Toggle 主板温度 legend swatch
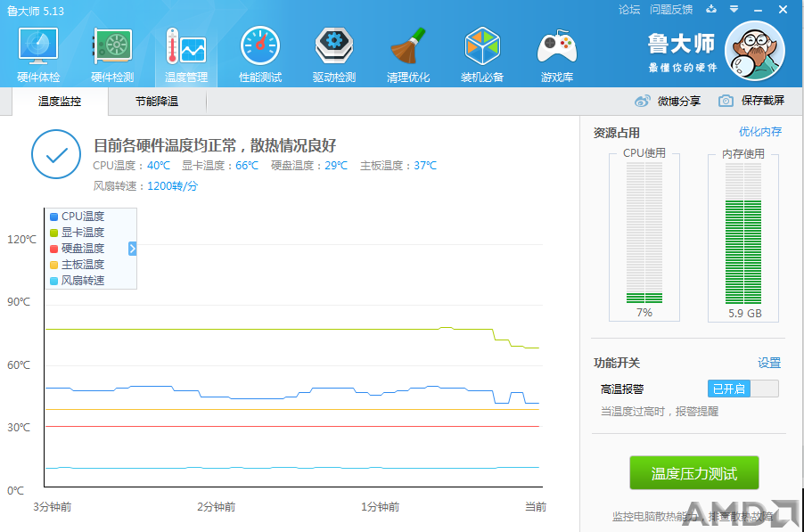The height and width of the screenshot is (532, 804). (x=53, y=265)
